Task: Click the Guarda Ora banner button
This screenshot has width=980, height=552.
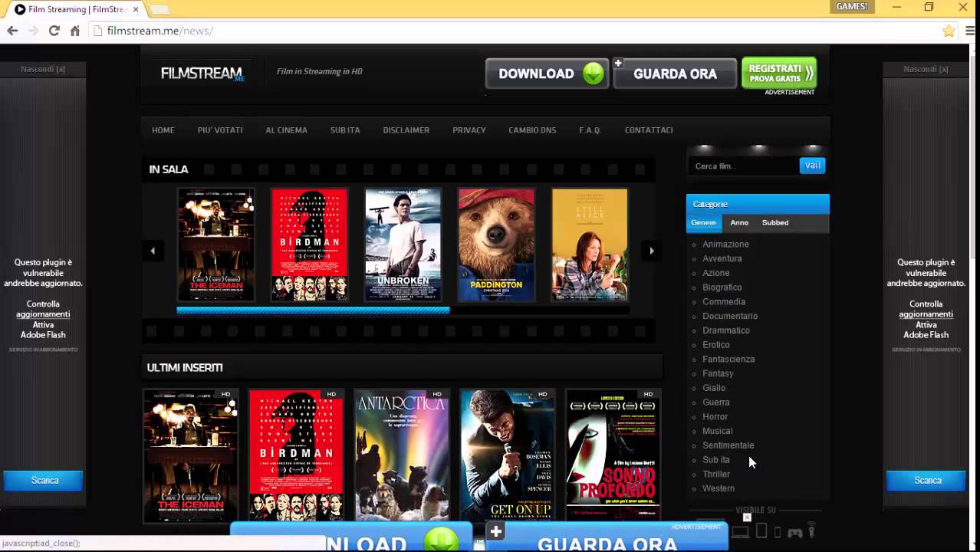Action: pyautogui.click(x=675, y=74)
